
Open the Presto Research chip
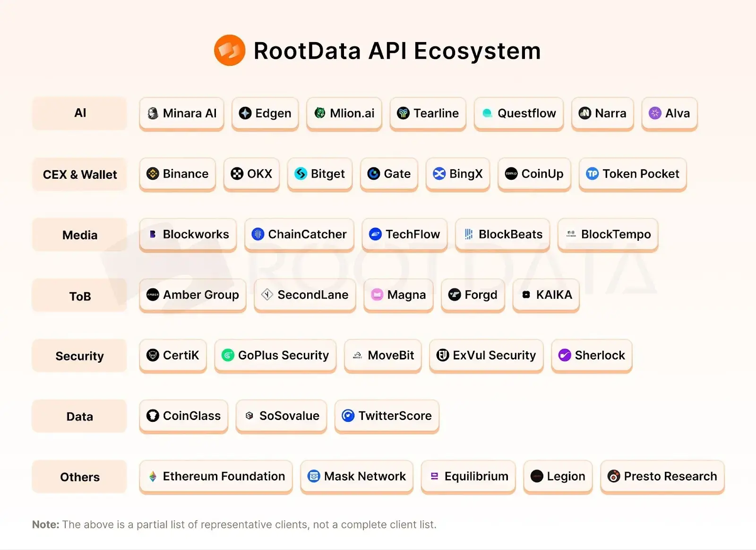pos(662,477)
